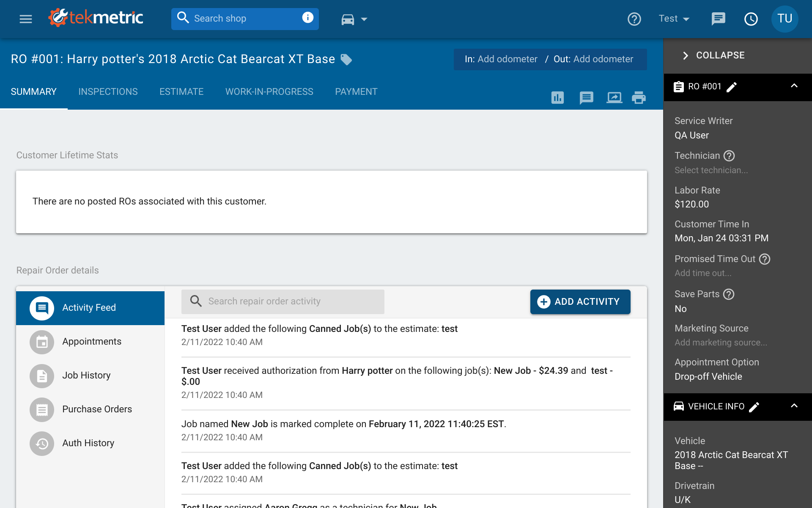The width and height of the screenshot is (812, 508).
Task: Switch to the Inspections tab
Action: coord(108,91)
